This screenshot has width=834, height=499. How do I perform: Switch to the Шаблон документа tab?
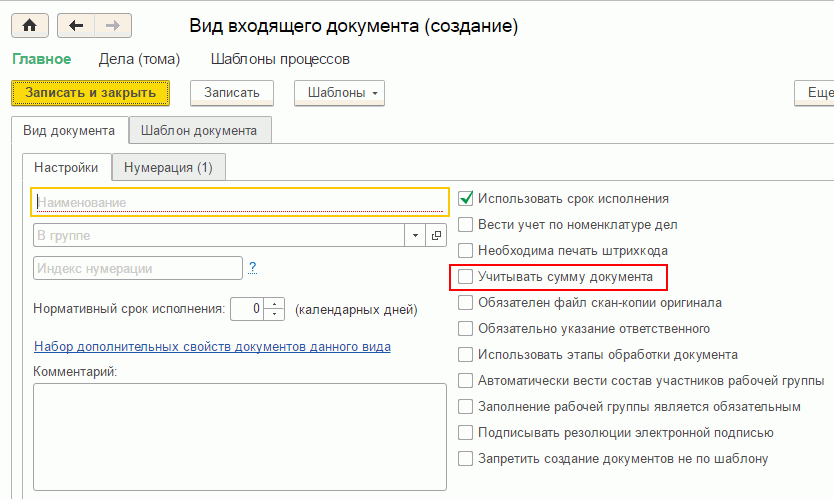point(199,130)
